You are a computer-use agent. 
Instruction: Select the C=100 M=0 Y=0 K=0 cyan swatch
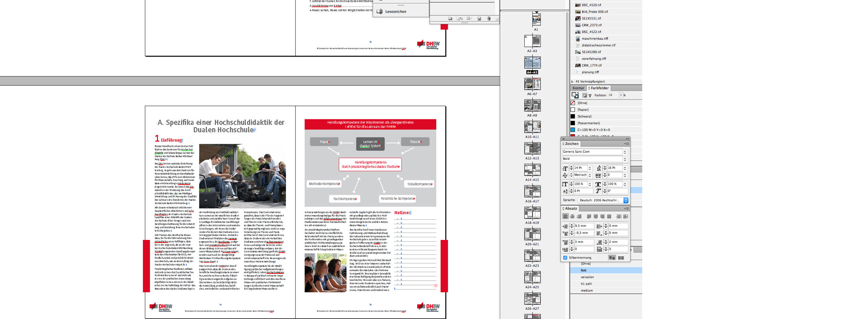(x=606, y=130)
